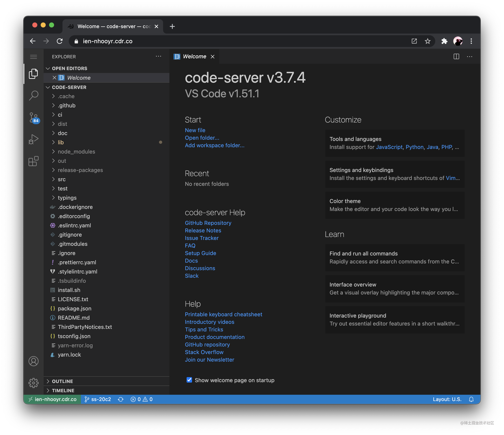Open the Explorer view in the activity bar
504x435 pixels.
pyautogui.click(x=33, y=74)
